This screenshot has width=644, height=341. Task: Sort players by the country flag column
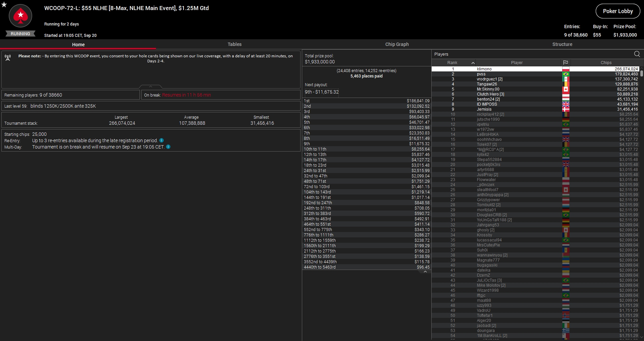point(566,63)
